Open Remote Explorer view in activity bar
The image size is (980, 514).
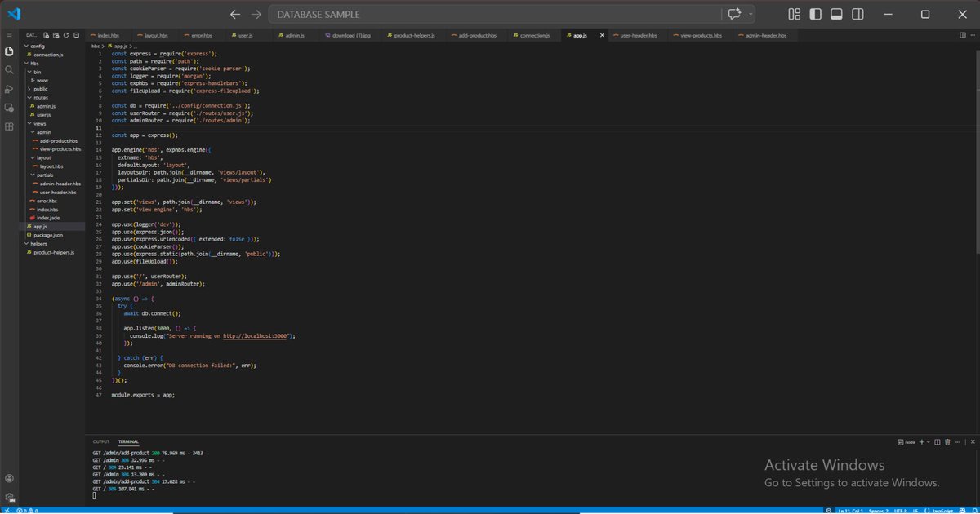(x=9, y=108)
